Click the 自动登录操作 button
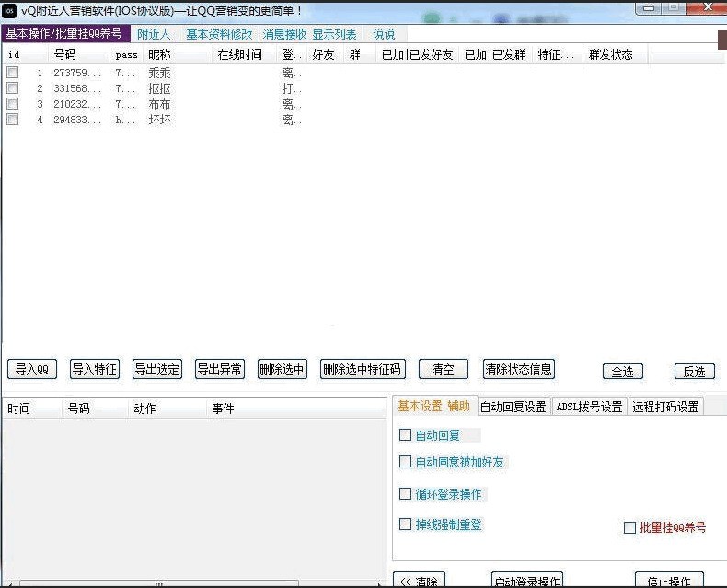Viewport: 727px width, 588px height. [527, 580]
